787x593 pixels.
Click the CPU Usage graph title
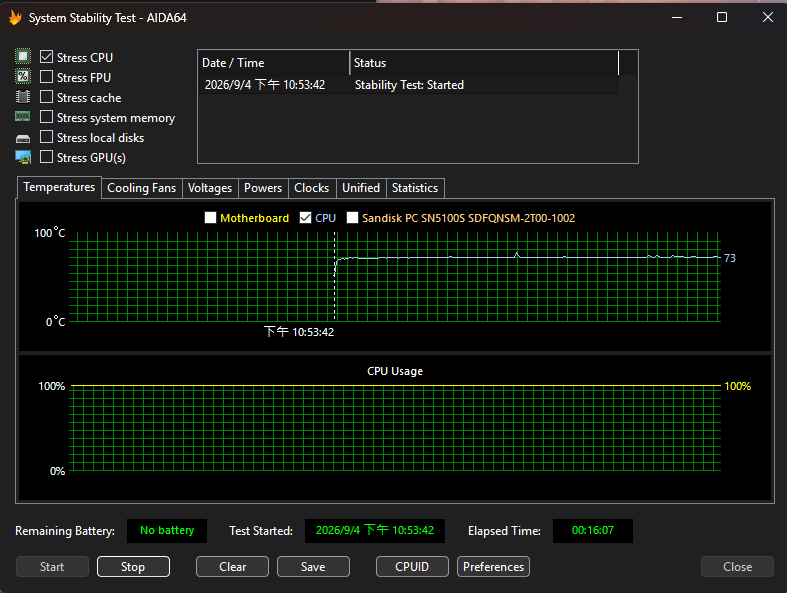(395, 371)
